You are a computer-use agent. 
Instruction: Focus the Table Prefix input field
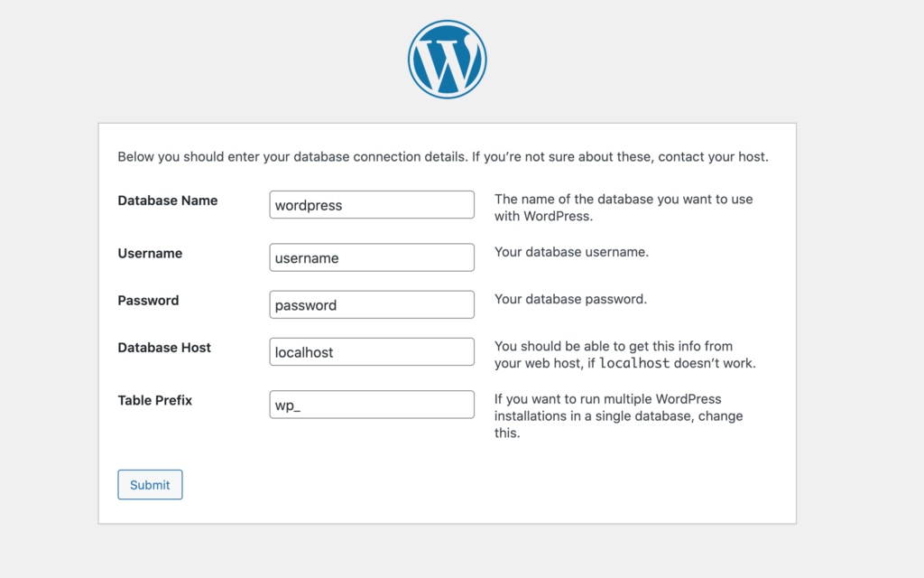tap(372, 405)
